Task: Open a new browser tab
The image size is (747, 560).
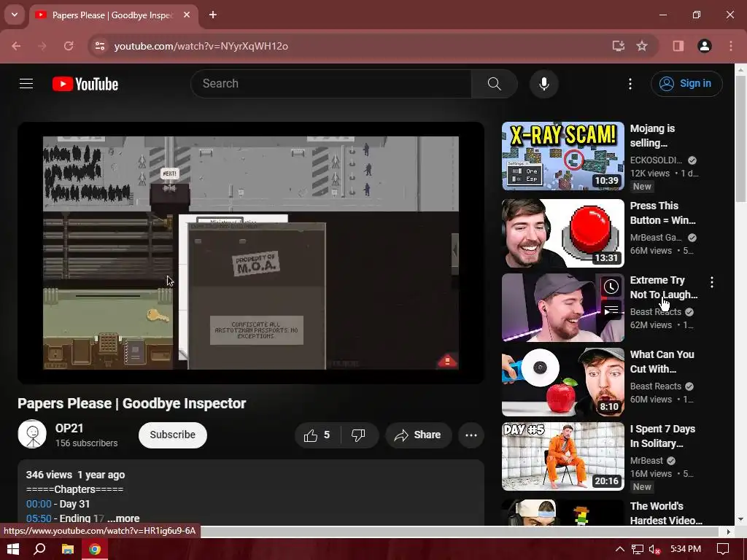Action: coord(213,15)
